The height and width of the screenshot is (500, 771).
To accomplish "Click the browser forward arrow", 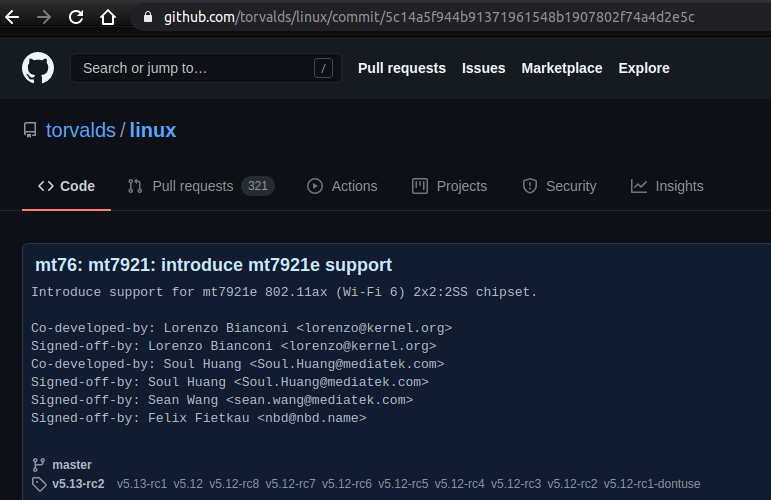I will (44, 17).
